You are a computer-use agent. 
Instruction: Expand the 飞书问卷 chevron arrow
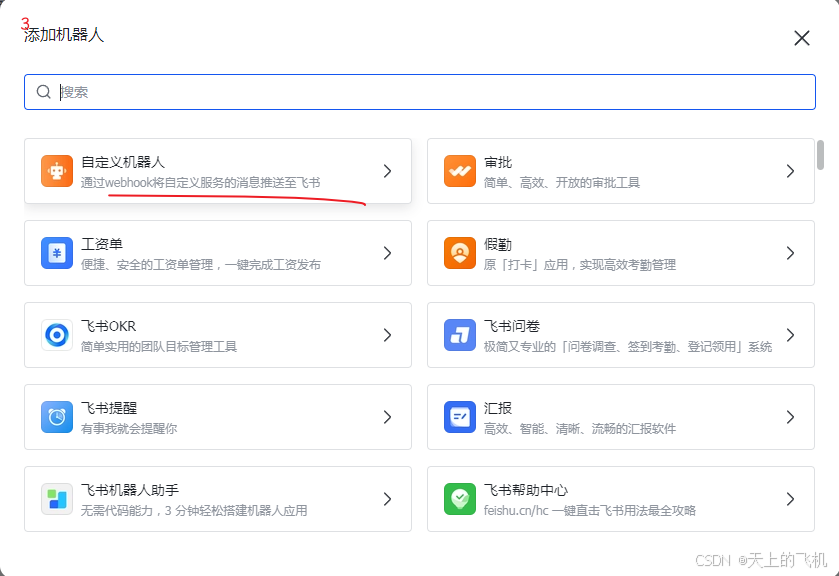click(x=790, y=335)
